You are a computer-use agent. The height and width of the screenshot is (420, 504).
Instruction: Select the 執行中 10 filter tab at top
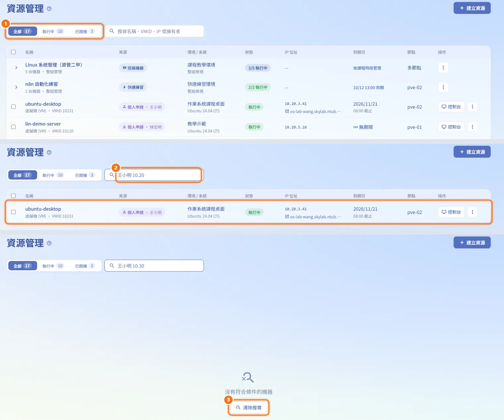[x=53, y=31]
